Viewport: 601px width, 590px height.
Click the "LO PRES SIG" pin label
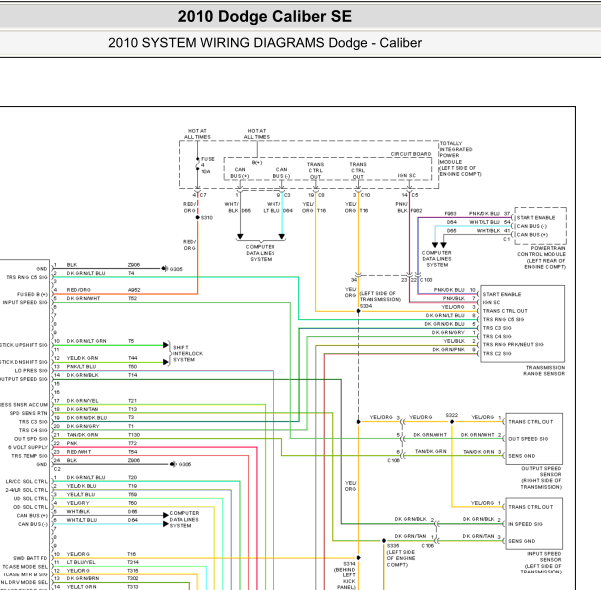(x=31, y=370)
